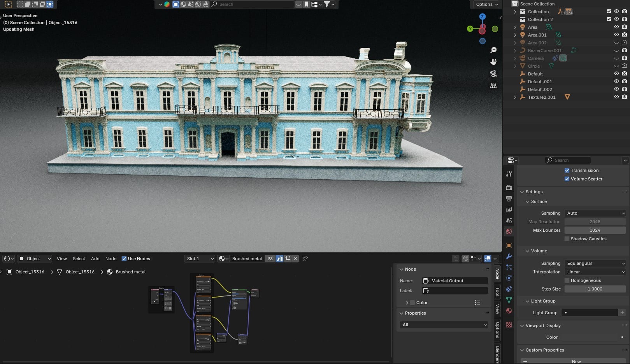Enable Shadow Caustics
This screenshot has width=630, height=364.
567,239
